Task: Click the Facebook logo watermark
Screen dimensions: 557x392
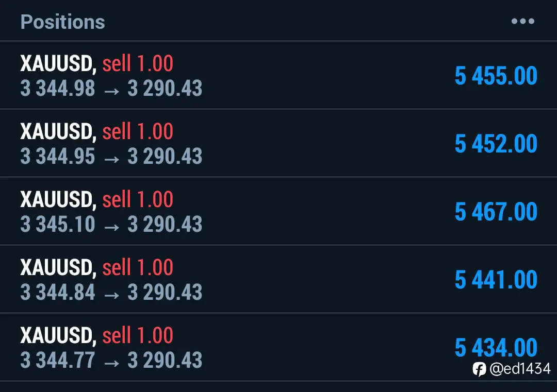Action: (479, 369)
